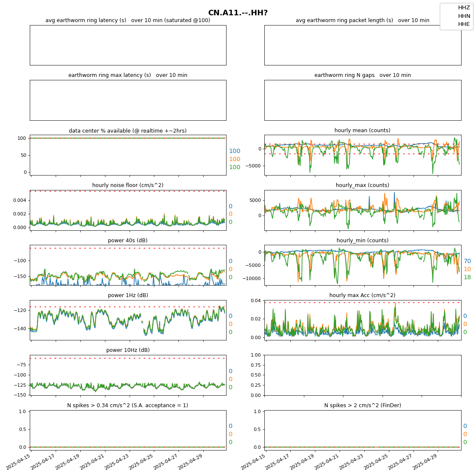
Task: Click the earthworm ring max latency title
Action: [x=128, y=75]
